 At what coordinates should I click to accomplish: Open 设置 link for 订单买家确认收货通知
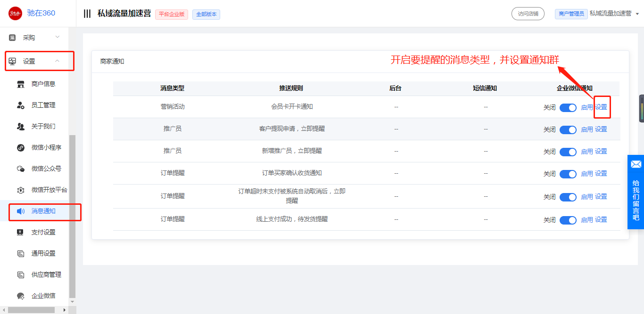(x=601, y=174)
